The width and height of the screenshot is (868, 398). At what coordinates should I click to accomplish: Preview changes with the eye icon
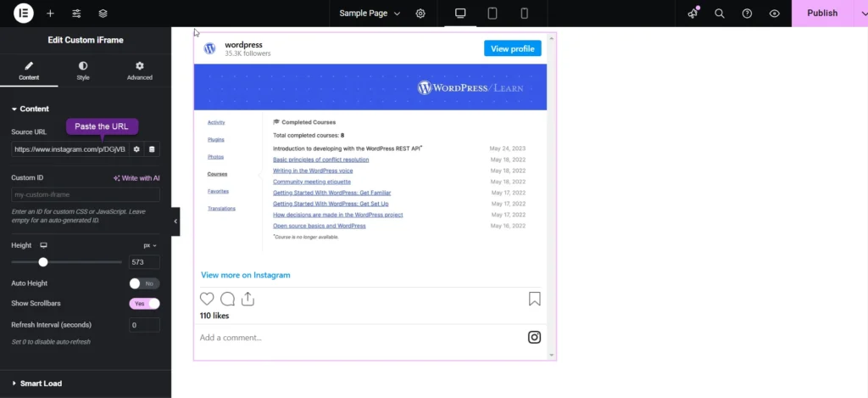775,14
